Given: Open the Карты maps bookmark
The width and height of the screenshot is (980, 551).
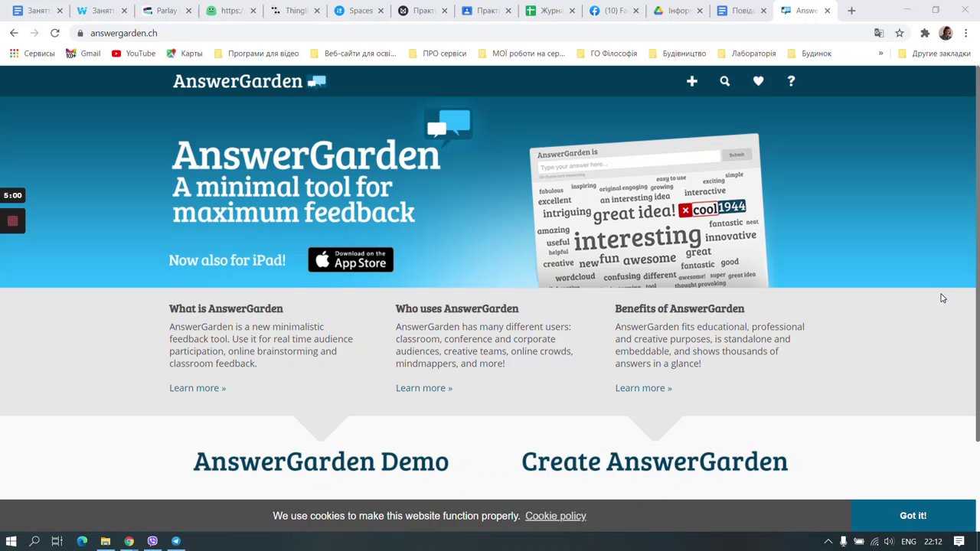Looking at the screenshot, I should 185,54.
